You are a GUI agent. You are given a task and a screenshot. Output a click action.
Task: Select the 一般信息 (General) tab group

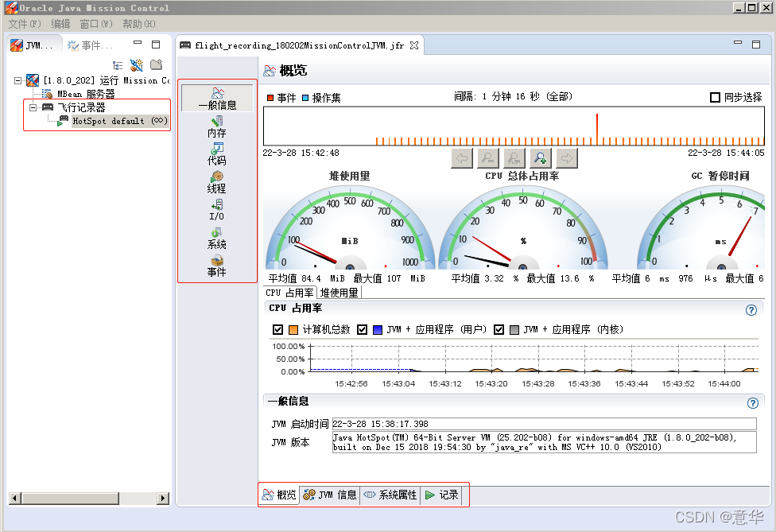click(x=217, y=98)
